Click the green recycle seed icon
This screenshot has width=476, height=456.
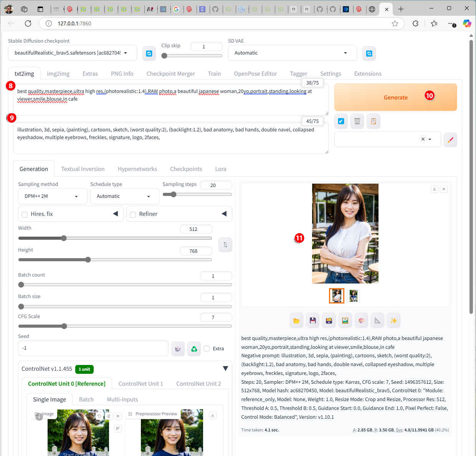194,349
